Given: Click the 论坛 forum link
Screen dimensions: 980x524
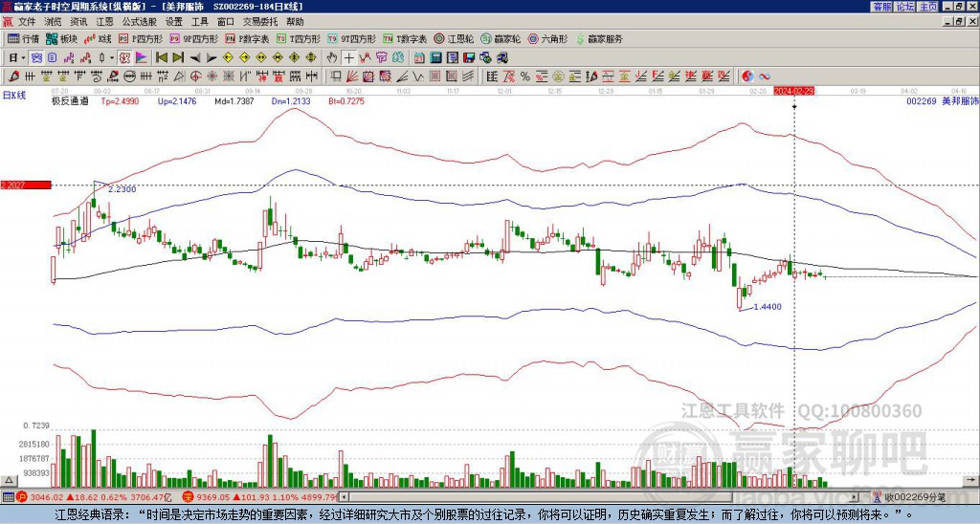Looking at the screenshot, I should tap(905, 6).
